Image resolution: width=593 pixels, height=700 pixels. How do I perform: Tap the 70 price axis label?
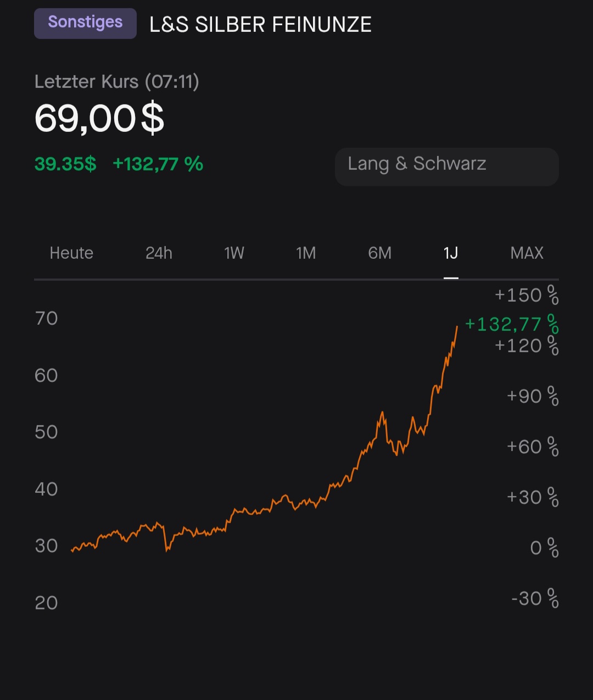pos(47,319)
